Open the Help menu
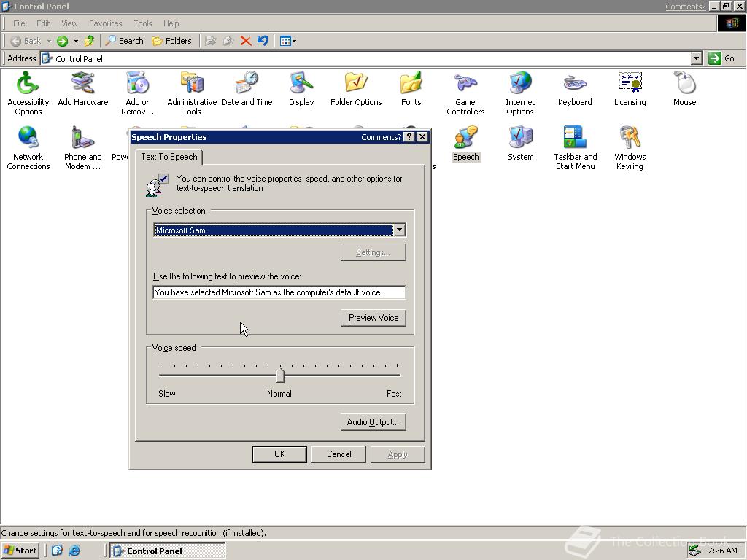Screen dimensions: 747x560 point(171,23)
